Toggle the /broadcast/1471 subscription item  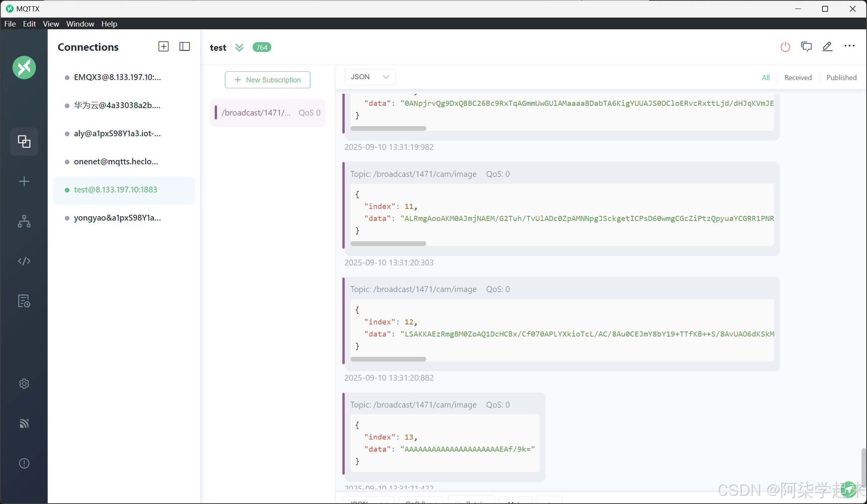click(268, 113)
